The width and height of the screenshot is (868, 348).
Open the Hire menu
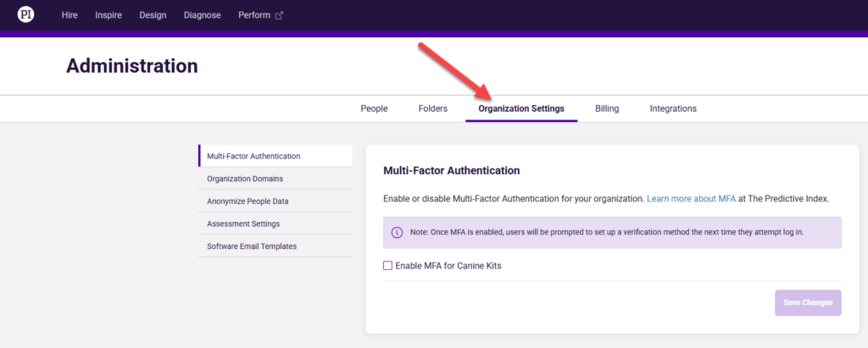point(70,15)
